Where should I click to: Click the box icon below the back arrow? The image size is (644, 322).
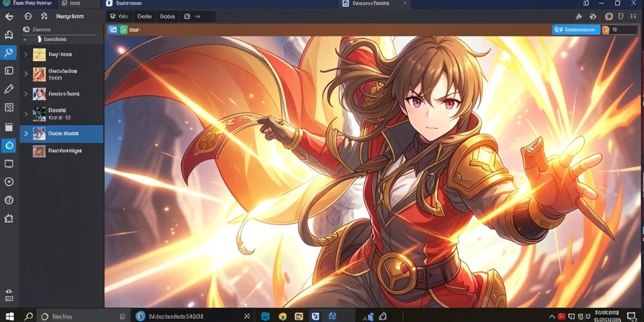click(x=9, y=35)
